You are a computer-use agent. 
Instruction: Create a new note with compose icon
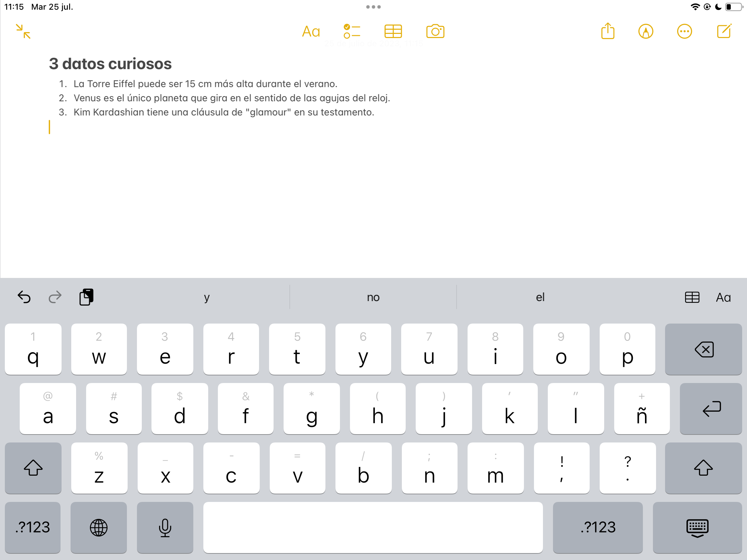724,31
